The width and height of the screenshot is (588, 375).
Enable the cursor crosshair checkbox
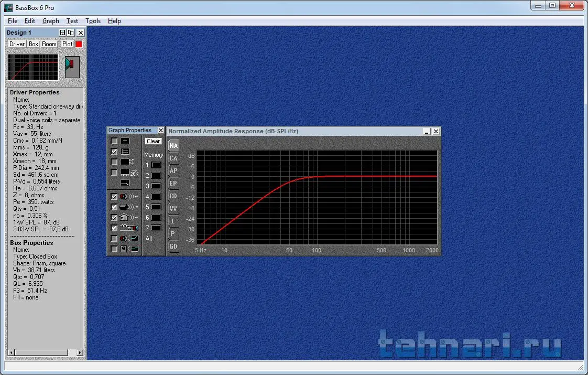pos(114,141)
